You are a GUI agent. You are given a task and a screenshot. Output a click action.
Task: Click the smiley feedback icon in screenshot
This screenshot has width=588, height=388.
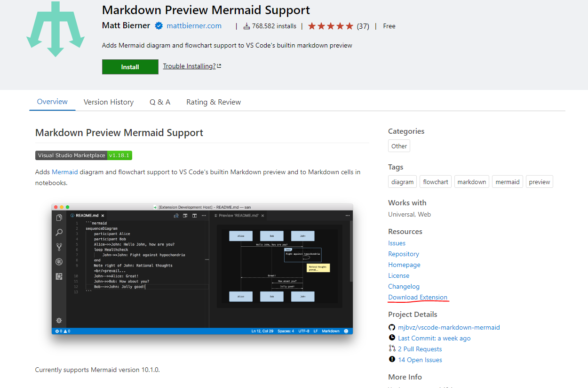pyautogui.click(x=346, y=331)
